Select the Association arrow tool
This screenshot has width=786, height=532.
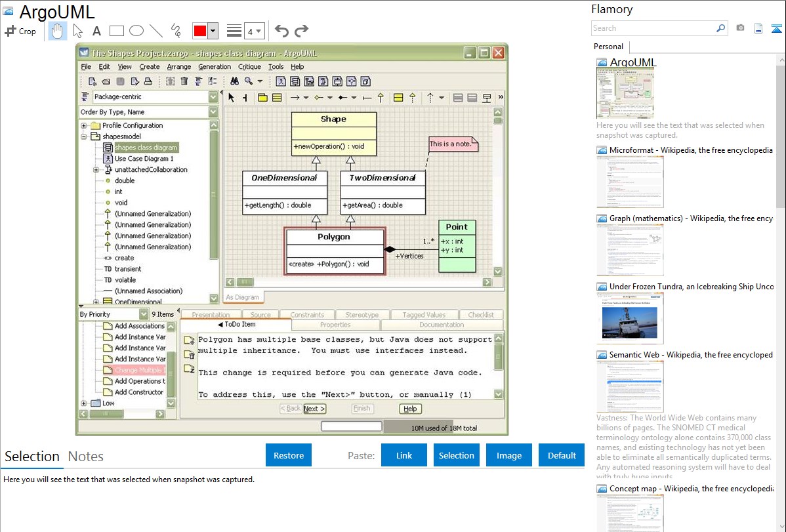coord(295,98)
